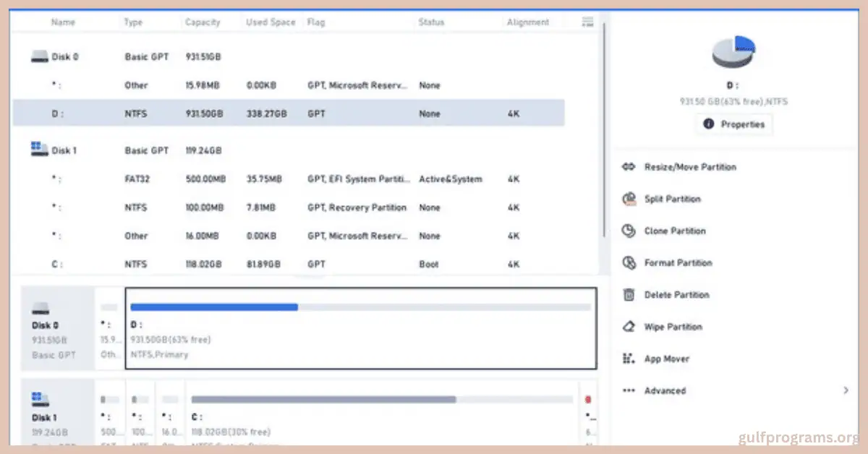The height and width of the screenshot is (454, 868).
Task: Click the Clone Partition clock icon
Action: (x=629, y=231)
